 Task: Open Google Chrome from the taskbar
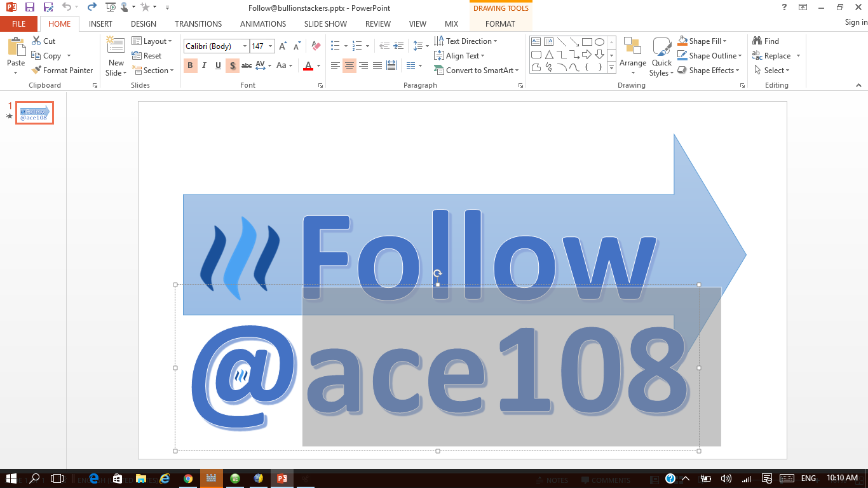tap(188, 478)
